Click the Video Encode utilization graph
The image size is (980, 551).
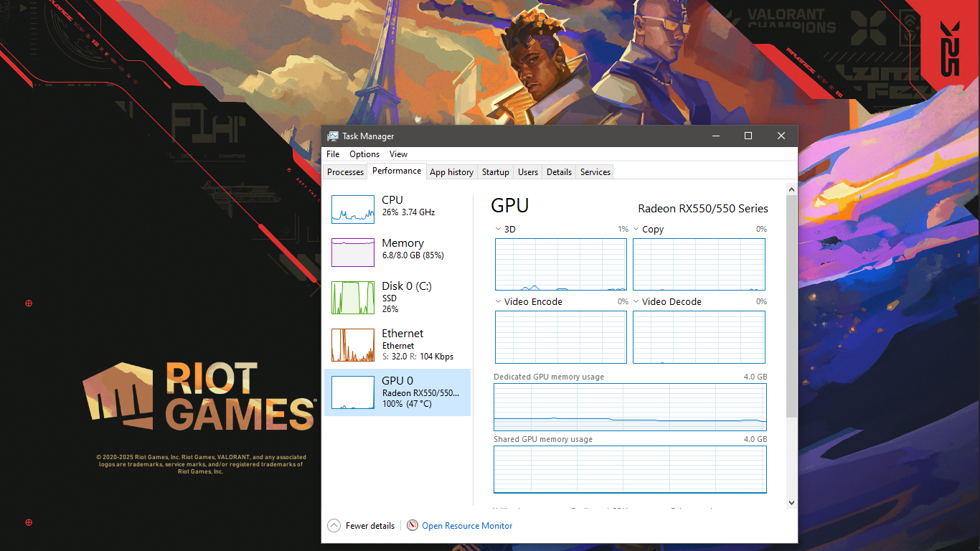561,337
